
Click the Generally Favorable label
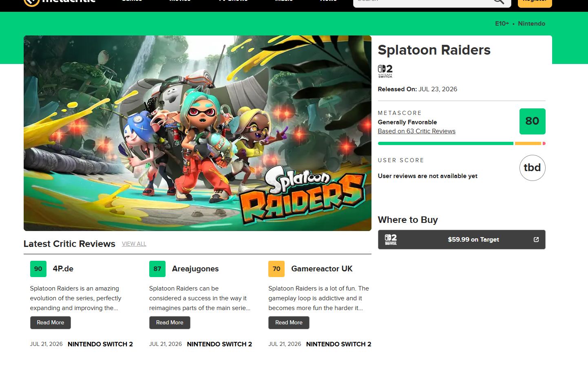(407, 122)
